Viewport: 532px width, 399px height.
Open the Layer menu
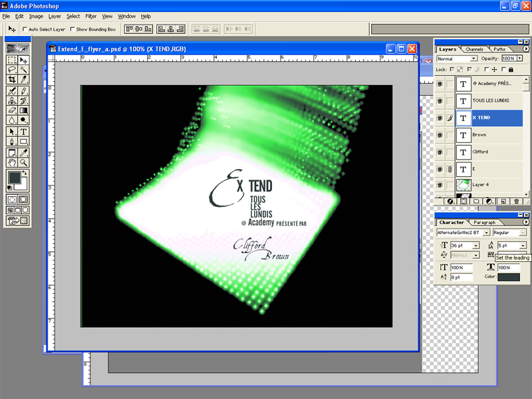(55, 16)
